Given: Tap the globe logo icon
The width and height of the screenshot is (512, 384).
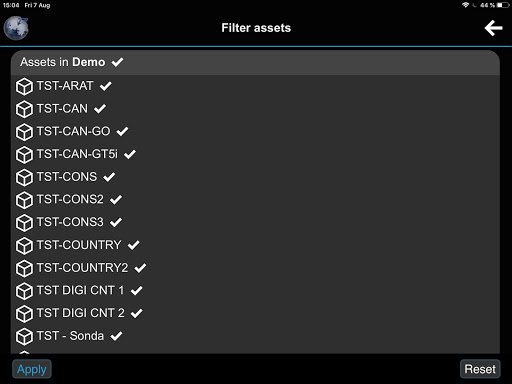Looking at the screenshot, I should coord(16,28).
